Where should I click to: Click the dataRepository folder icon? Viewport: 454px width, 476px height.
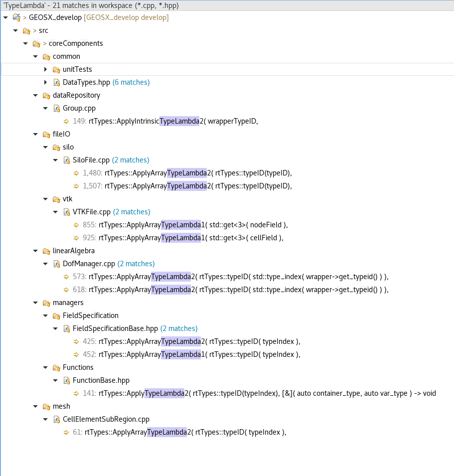click(x=46, y=95)
